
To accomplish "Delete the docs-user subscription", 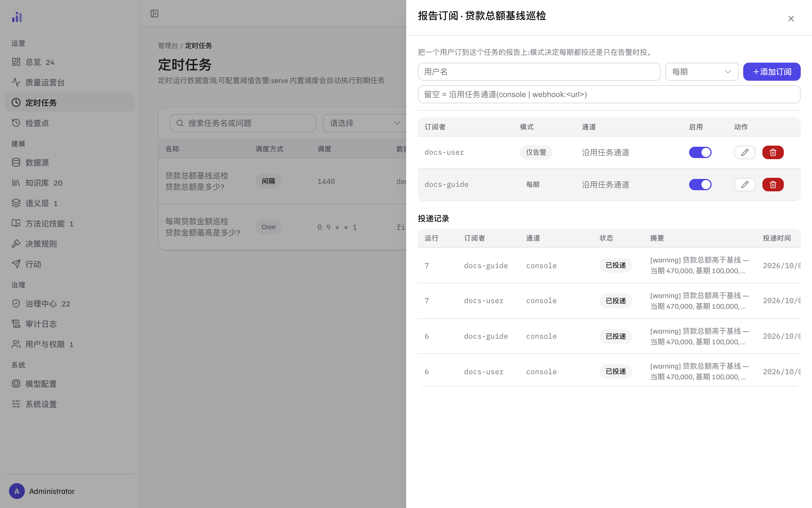I will tap(773, 152).
